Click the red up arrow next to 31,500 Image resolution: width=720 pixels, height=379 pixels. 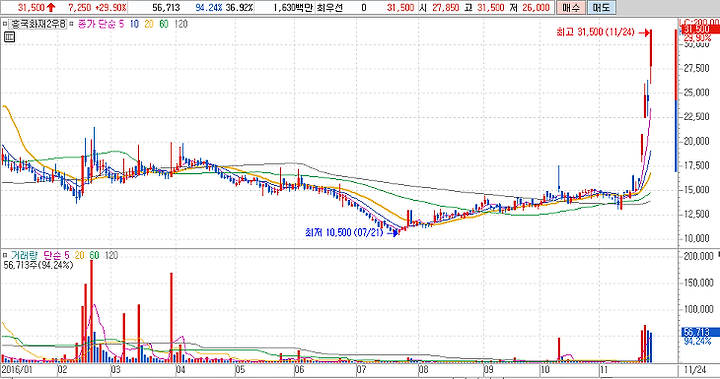point(51,7)
